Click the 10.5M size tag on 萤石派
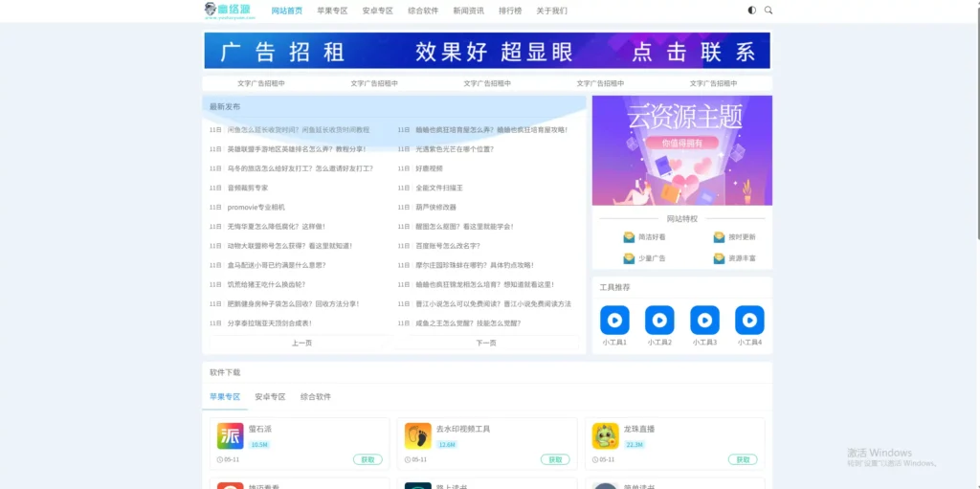This screenshot has width=980, height=489. coord(258,445)
